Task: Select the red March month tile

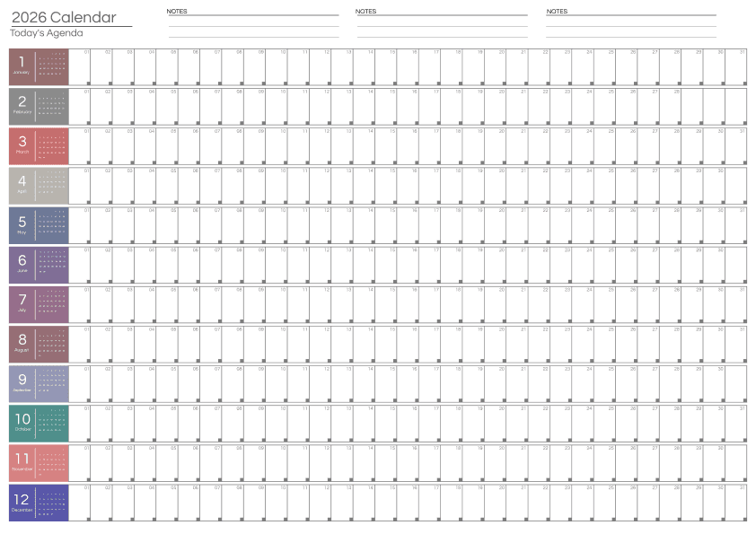Action: 22,144
